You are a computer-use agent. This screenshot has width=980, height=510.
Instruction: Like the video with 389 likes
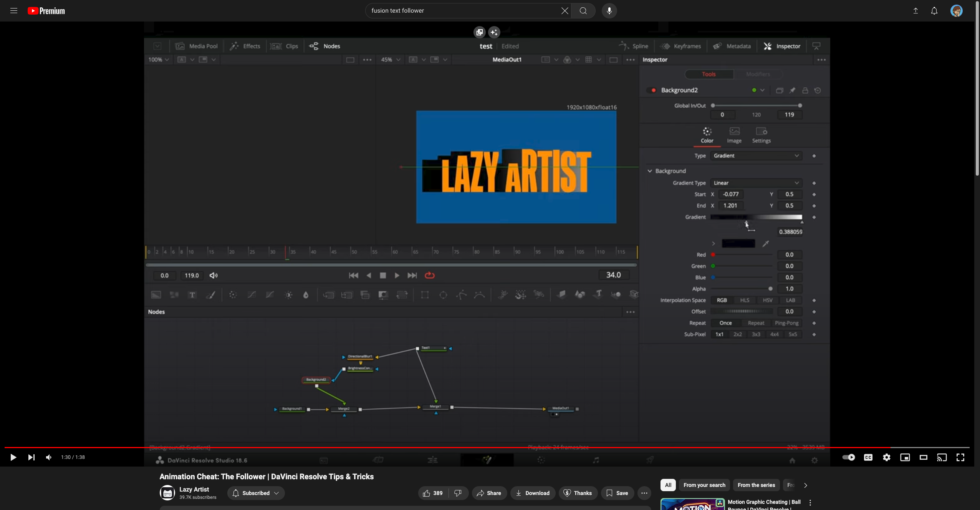click(433, 493)
